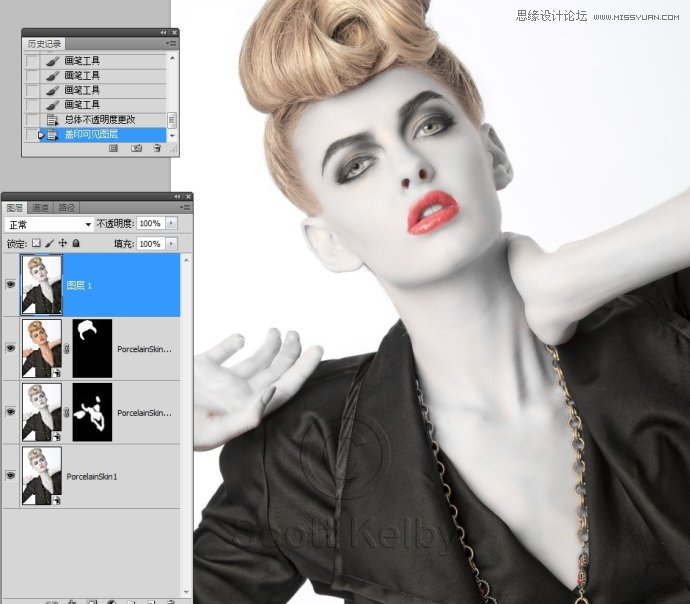Click the lock image pixels brush icon
Screen dimensions: 690x604
[x=50, y=243]
